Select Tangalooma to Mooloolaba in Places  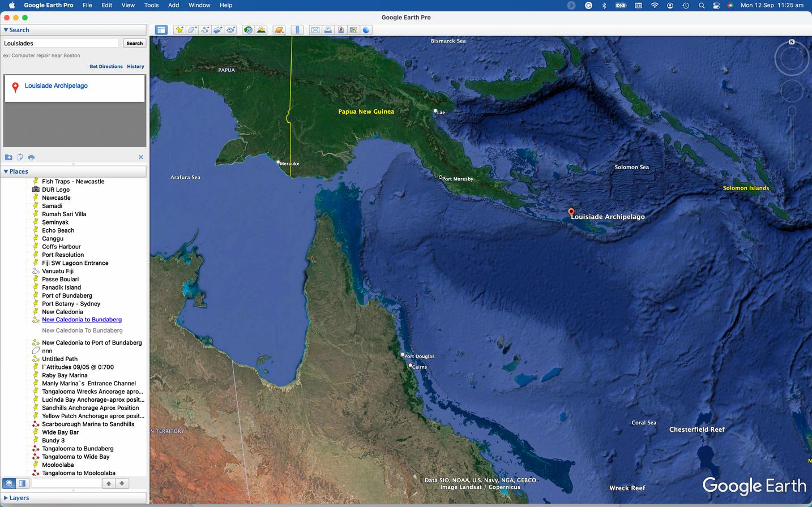pyautogui.click(x=79, y=473)
